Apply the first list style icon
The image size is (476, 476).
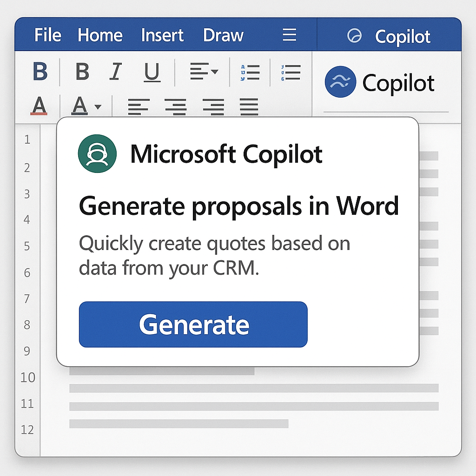tap(250, 73)
